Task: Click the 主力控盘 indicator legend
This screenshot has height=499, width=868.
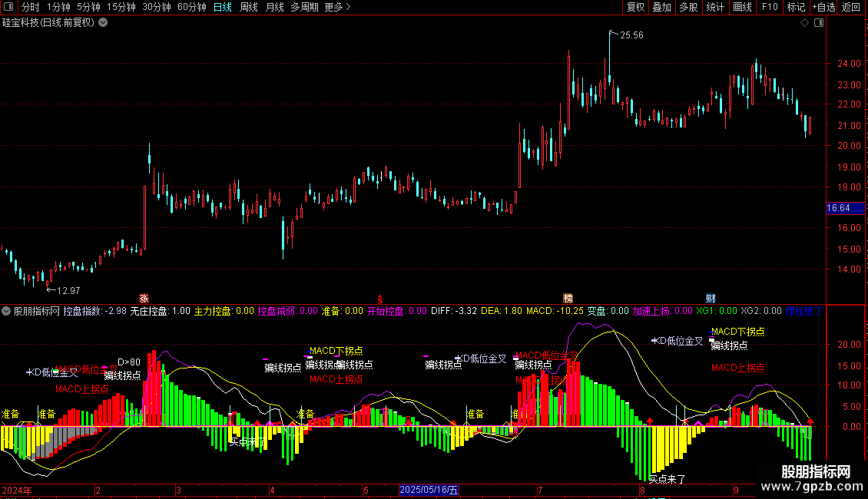Action: 224,311
